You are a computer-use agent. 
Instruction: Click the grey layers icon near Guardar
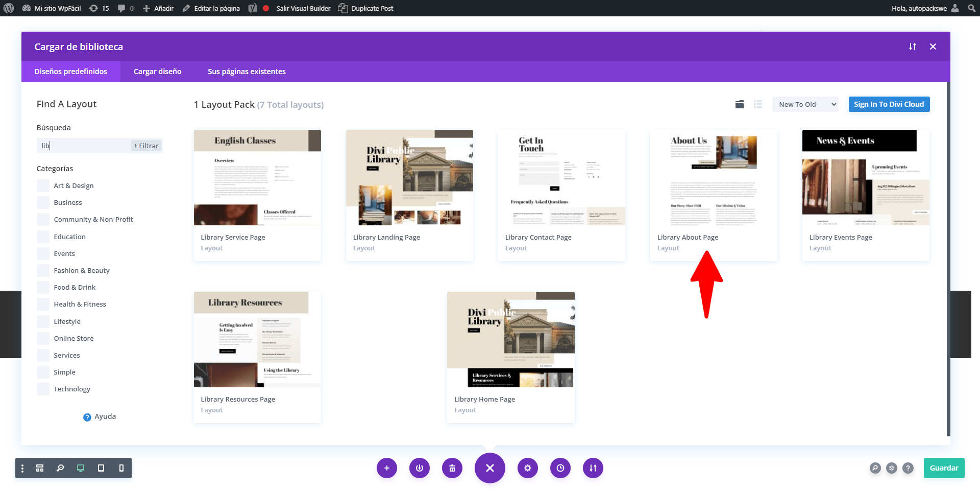point(892,468)
